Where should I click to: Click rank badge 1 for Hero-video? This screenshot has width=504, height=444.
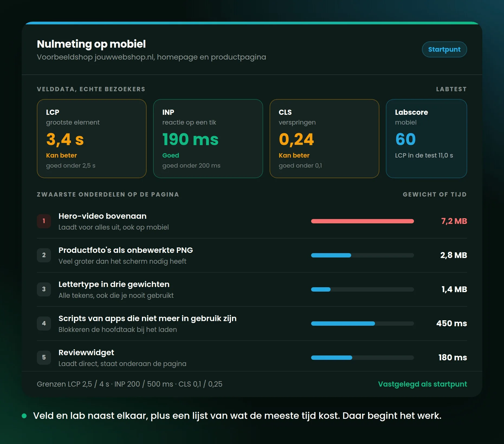click(x=44, y=221)
